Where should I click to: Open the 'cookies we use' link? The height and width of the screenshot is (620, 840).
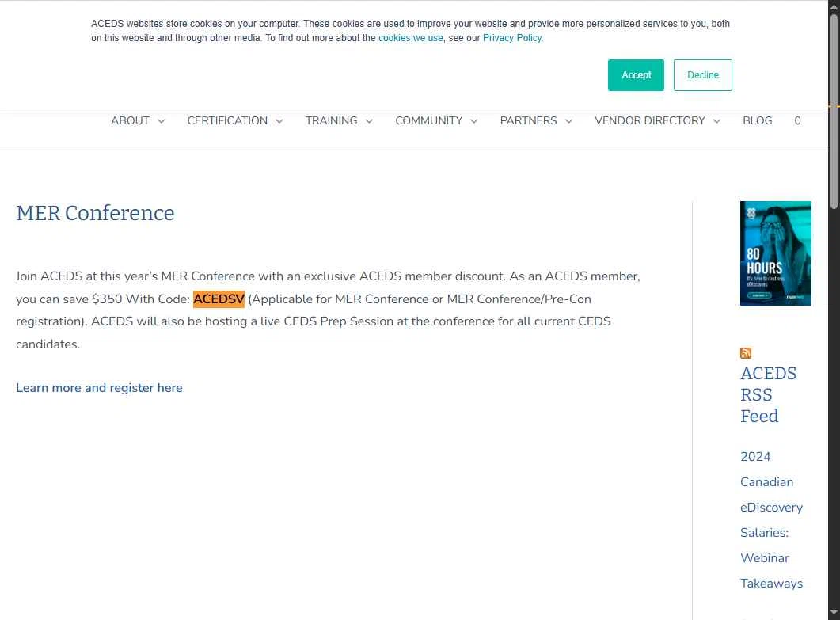[x=410, y=38]
